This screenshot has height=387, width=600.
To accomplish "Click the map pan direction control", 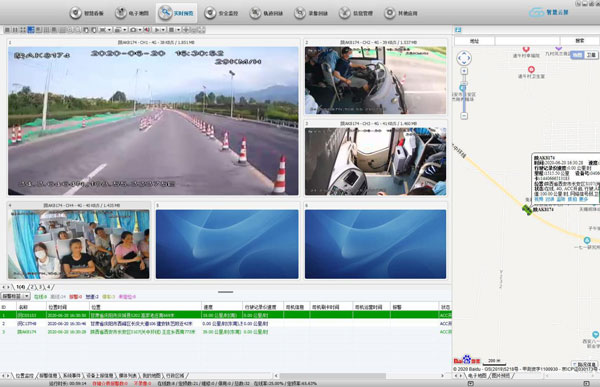I will point(464,58).
